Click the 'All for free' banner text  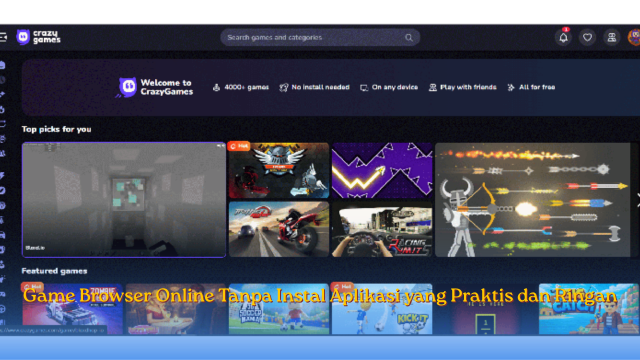click(537, 87)
